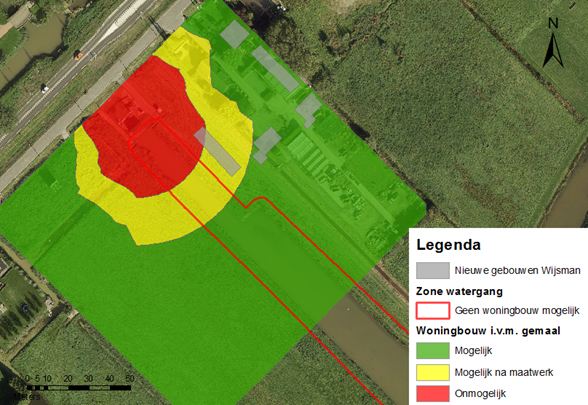The height and width of the screenshot is (405, 588).
Task: Click the Onmogelijk legend label
Action: [480, 394]
